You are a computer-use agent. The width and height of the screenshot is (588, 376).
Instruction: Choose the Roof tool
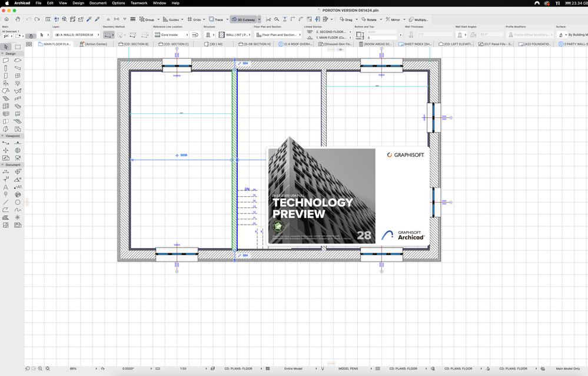click(x=6, y=91)
